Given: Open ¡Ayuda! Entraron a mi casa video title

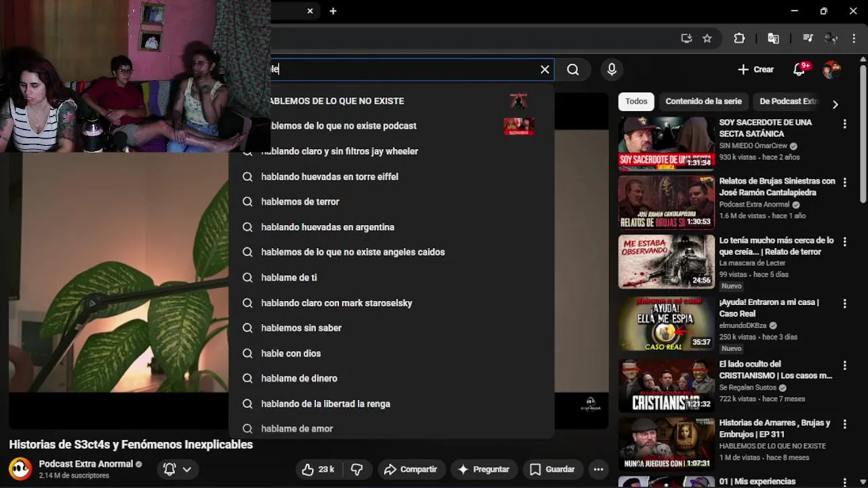Looking at the screenshot, I should pyautogui.click(x=769, y=308).
